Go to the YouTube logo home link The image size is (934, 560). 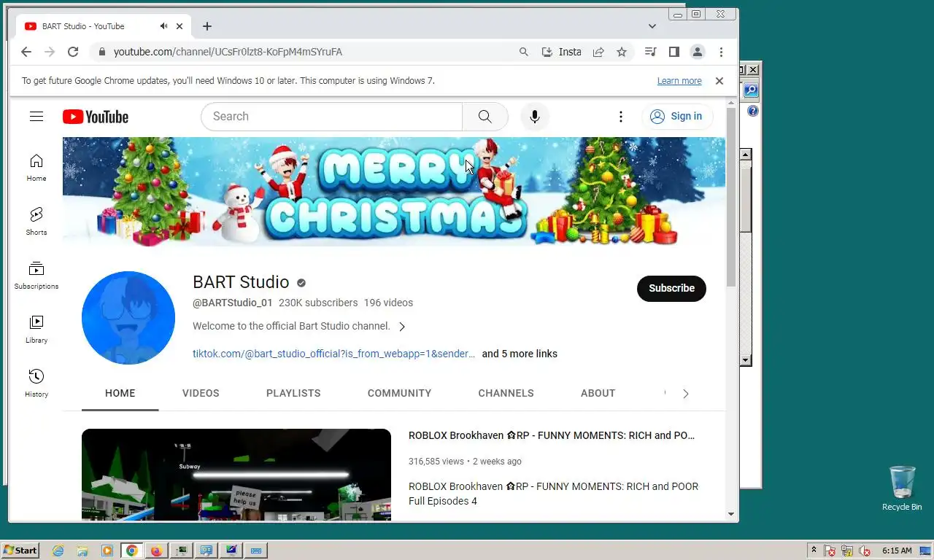click(x=96, y=117)
